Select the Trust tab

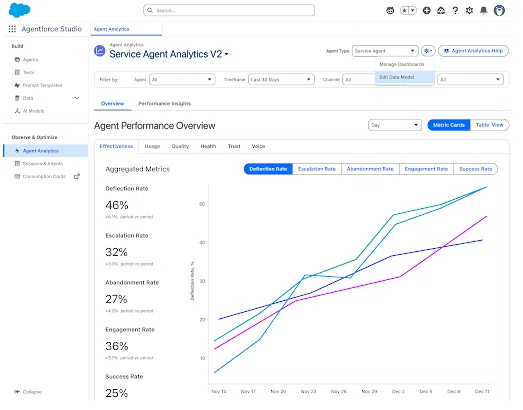click(234, 146)
